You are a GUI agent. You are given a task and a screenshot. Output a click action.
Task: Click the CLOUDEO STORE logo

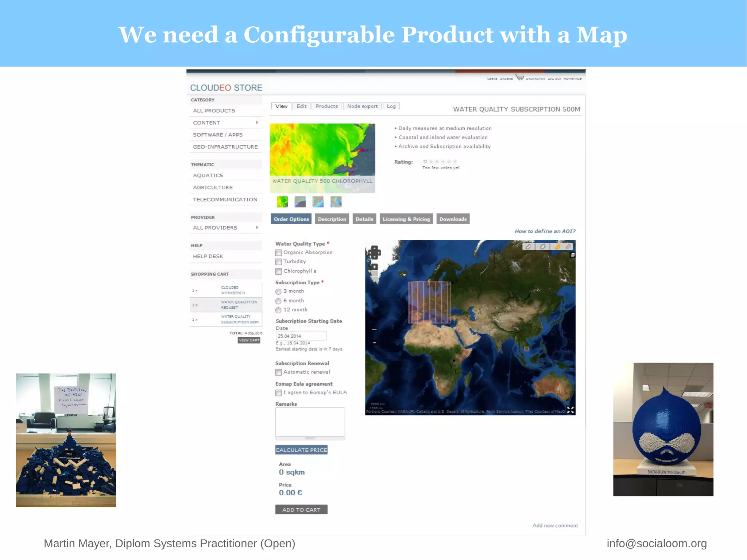226,88
